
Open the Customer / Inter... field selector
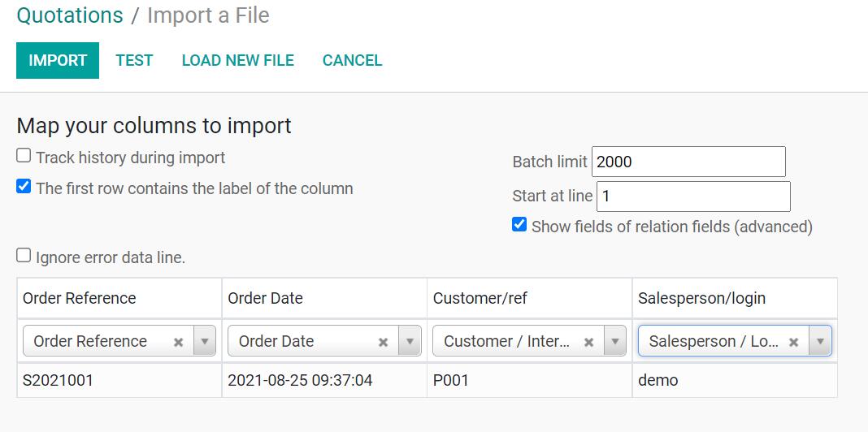(x=529, y=341)
